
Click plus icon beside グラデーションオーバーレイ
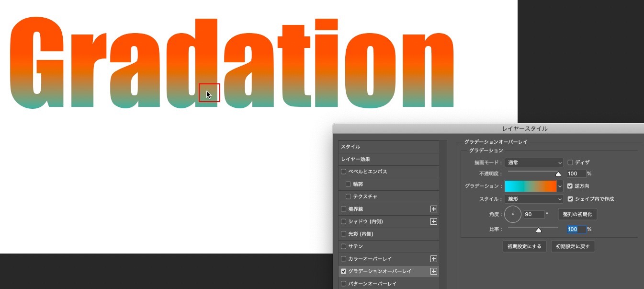pyautogui.click(x=434, y=271)
